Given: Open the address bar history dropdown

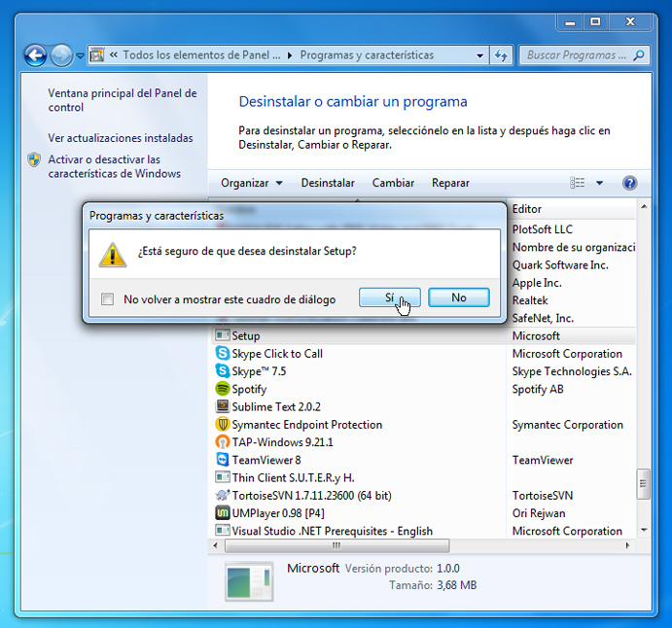Looking at the screenshot, I should click(x=478, y=55).
